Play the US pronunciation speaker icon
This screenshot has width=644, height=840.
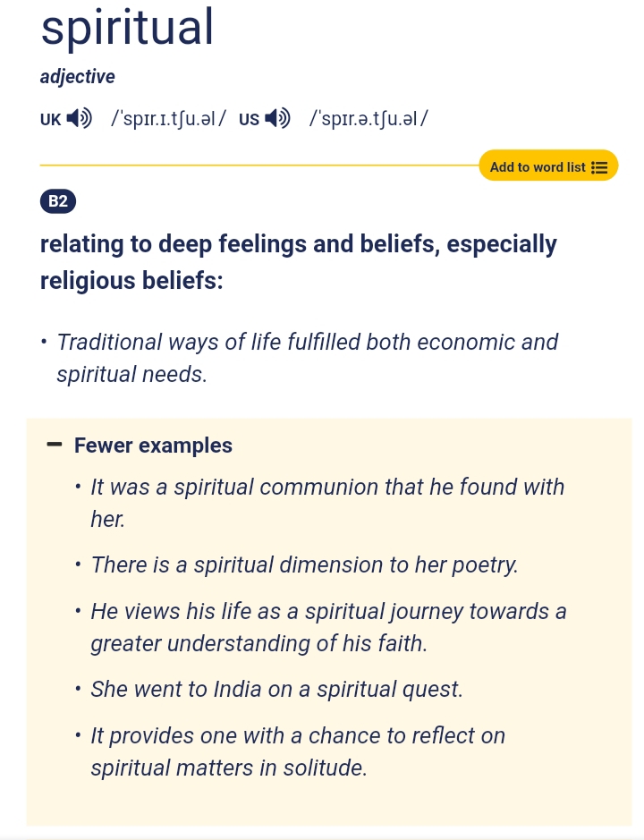(x=278, y=118)
